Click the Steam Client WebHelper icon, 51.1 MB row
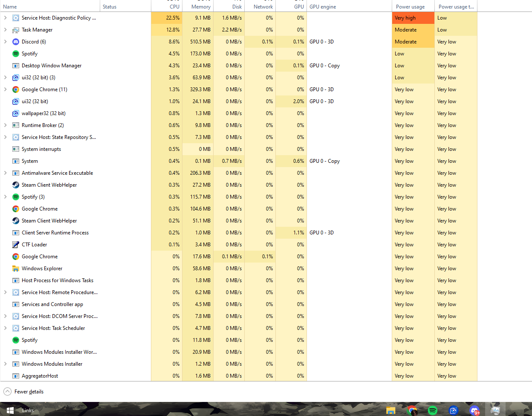Image resolution: width=532 pixels, height=416 pixels. click(16, 221)
